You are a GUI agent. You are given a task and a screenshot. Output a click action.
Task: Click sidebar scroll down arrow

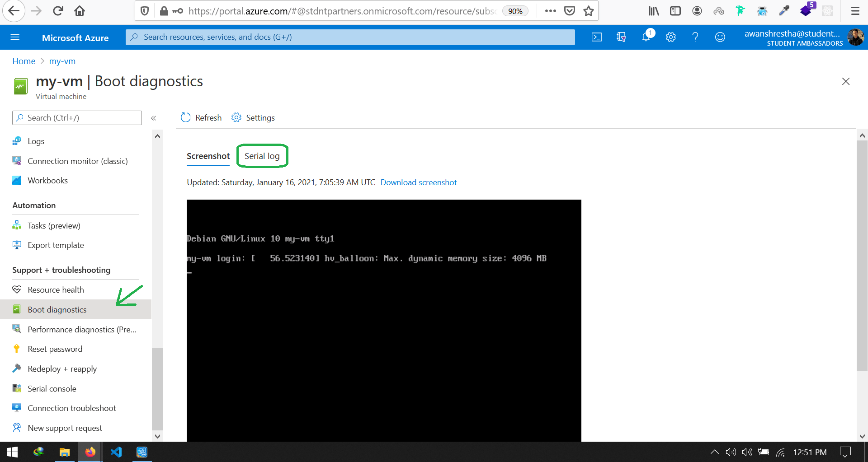[157, 436]
